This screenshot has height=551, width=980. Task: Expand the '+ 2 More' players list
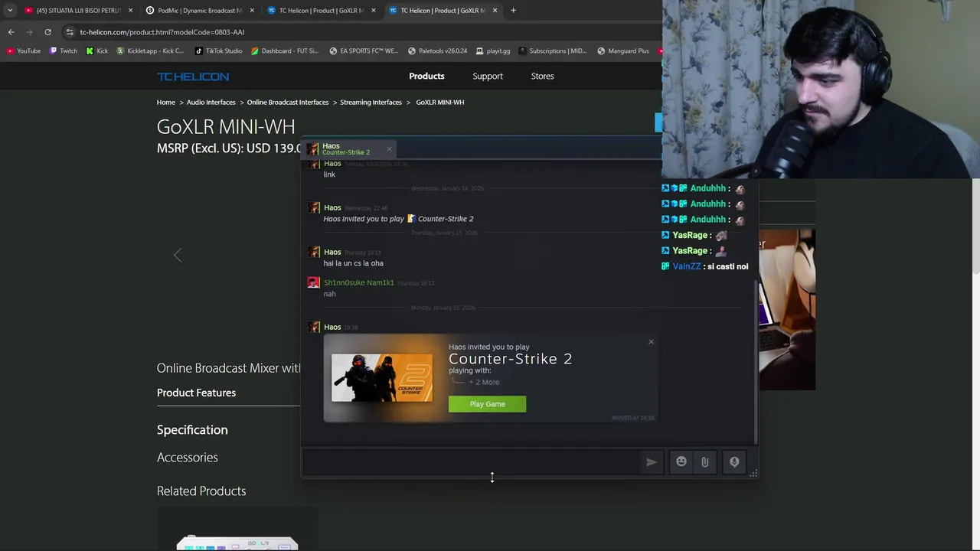484,382
